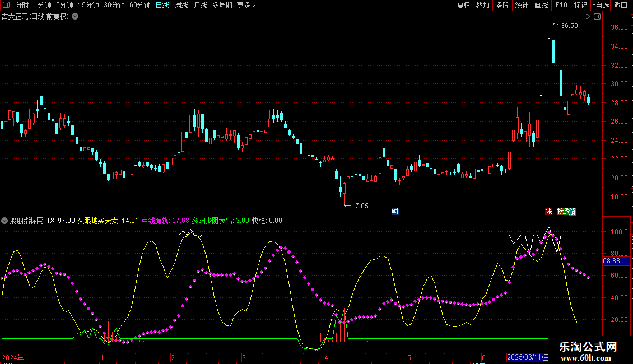
Task: Select the 60分钟 period tab
Action: coord(139,5)
